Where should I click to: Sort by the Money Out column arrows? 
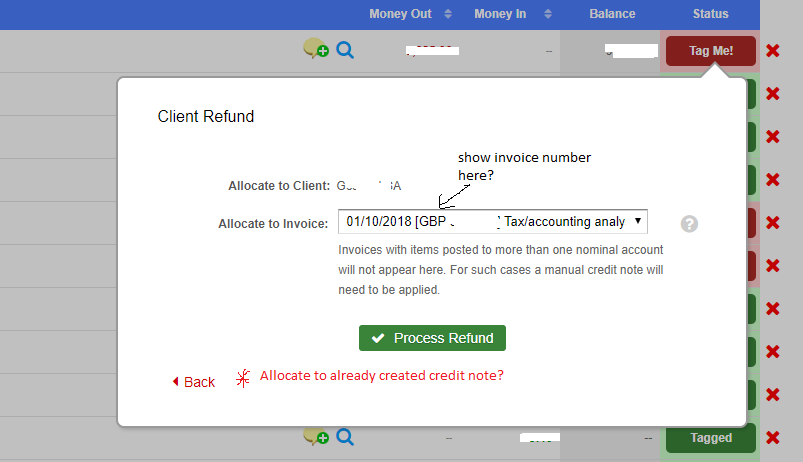click(448, 14)
